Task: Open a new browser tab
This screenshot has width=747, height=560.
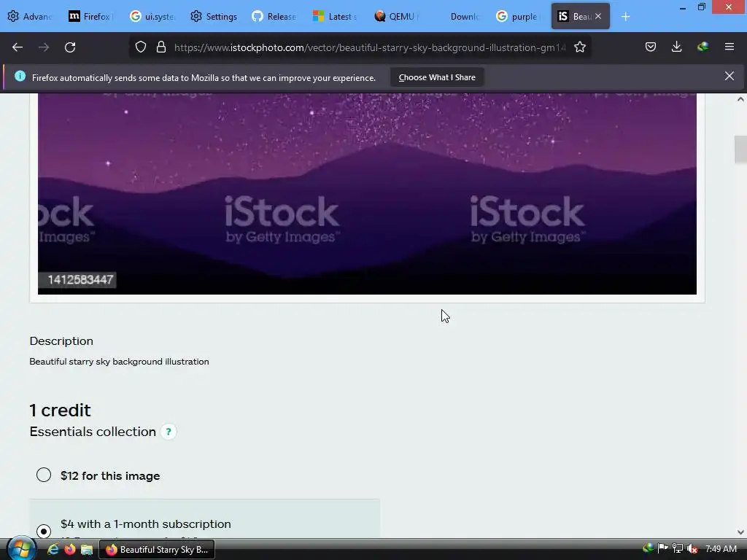Action: (625, 17)
